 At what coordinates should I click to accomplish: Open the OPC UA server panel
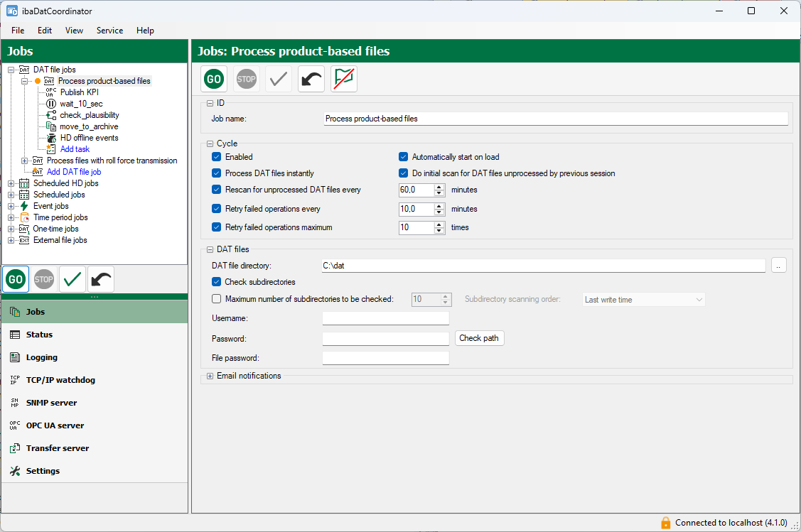coord(95,425)
